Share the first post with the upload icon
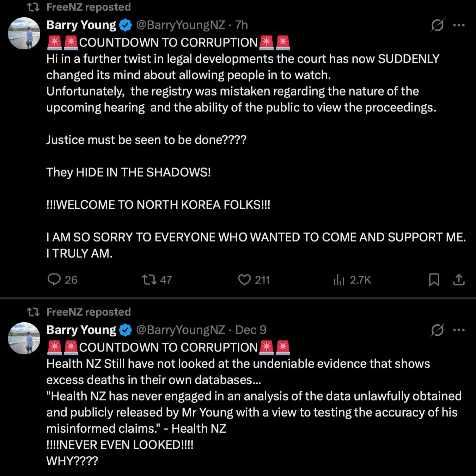The image size is (476, 476). [459, 280]
